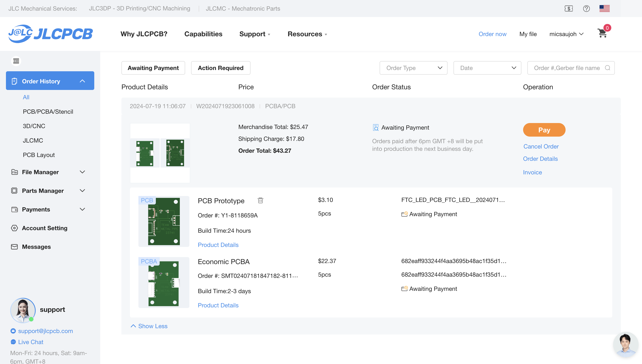
Task: Open the Order Type dropdown
Action: pyautogui.click(x=413, y=68)
